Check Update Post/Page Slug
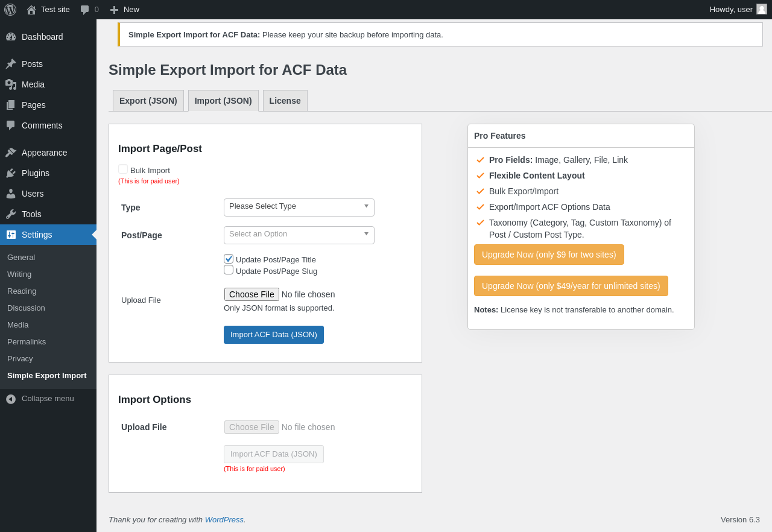Image resolution: width=772 pixels, height=532 pixels. [229, 270]
